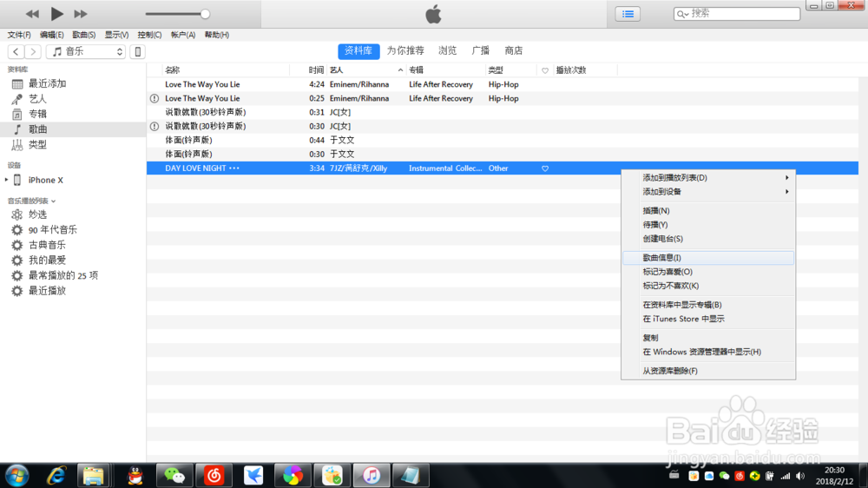Adjust the volume slider knob
The image size is (868, 488).
click(205, 14)
